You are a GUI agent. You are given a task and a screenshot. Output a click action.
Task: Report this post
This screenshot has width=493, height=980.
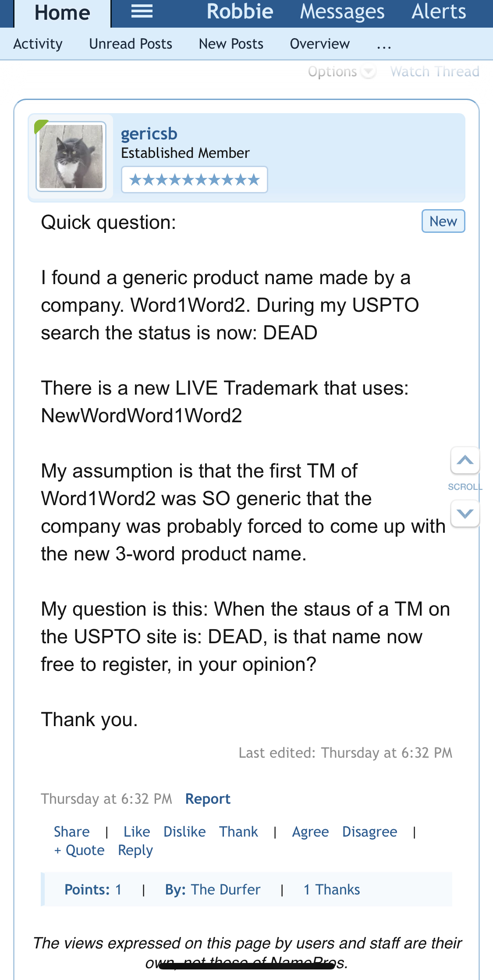click(208, 799)
